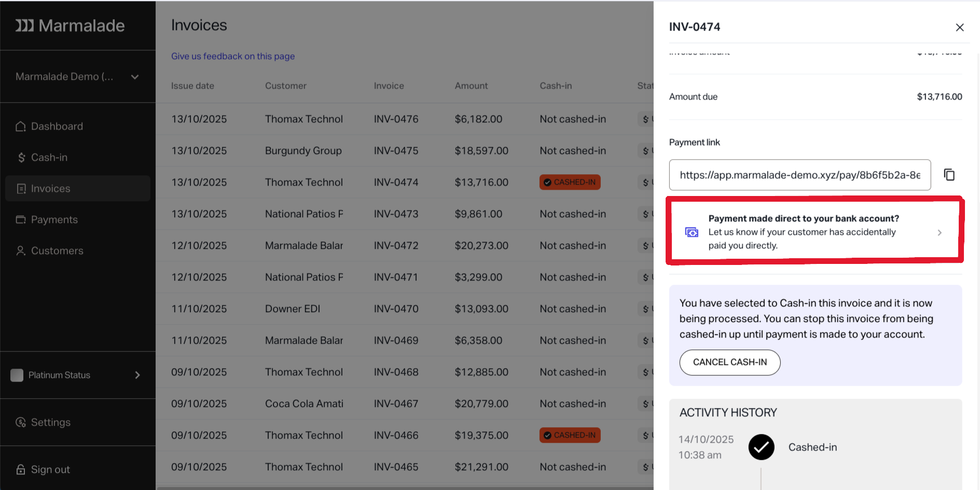This screenshot has width=980, height=490.
Task: Click the Payments wallet icon
Action: tap(21, 220)
